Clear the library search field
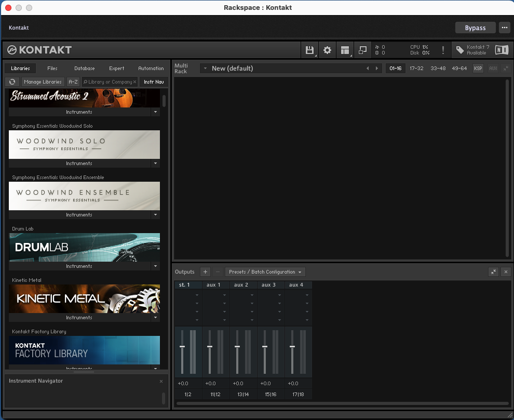514x420 pixels. coord(134,82)
